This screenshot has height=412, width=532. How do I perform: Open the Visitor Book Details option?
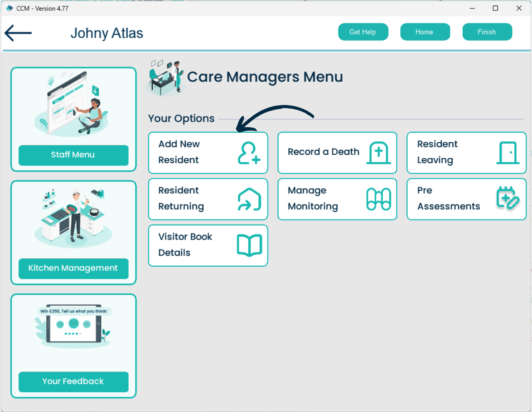coord(208,245)
